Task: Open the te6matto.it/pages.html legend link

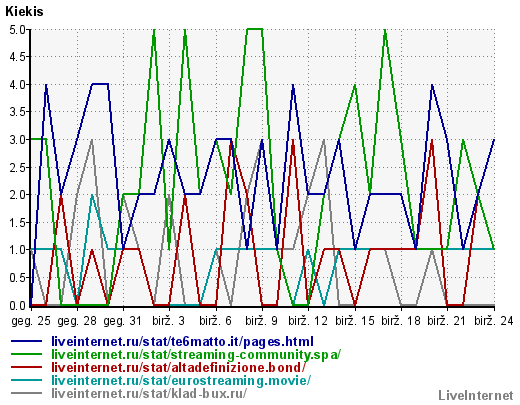Action: pos(182,342)
